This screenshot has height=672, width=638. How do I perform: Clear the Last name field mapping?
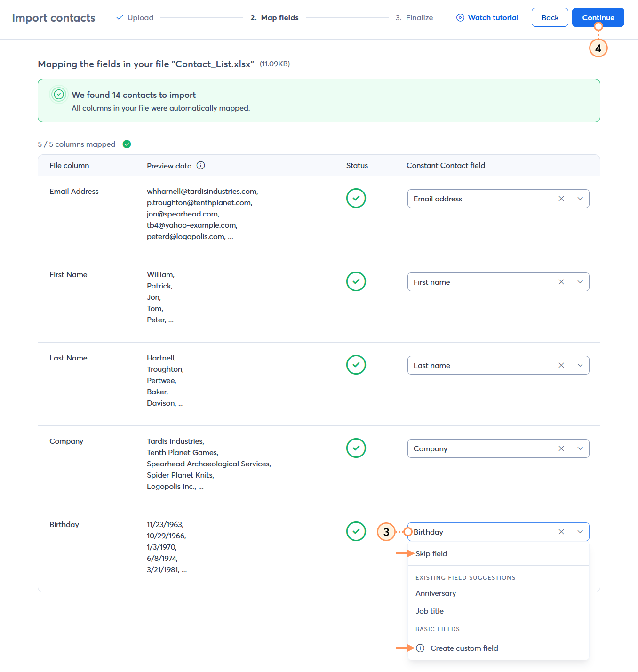pos(561,365)
